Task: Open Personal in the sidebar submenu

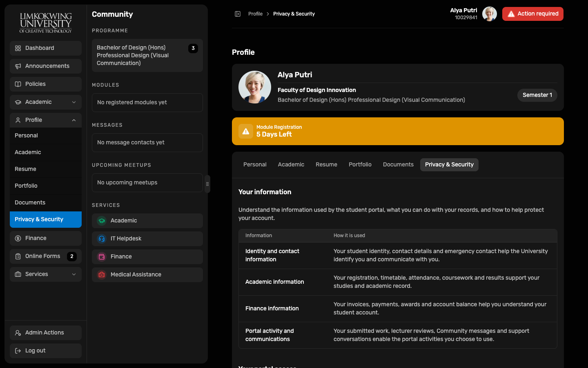Action: [46, 136]
